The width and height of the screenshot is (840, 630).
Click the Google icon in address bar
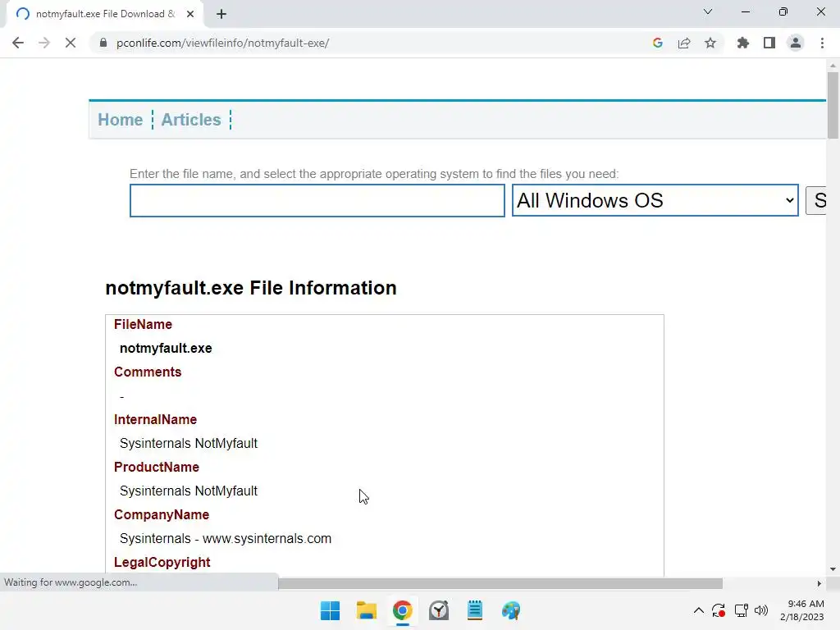pyautogui.click(x=657, y=43)
